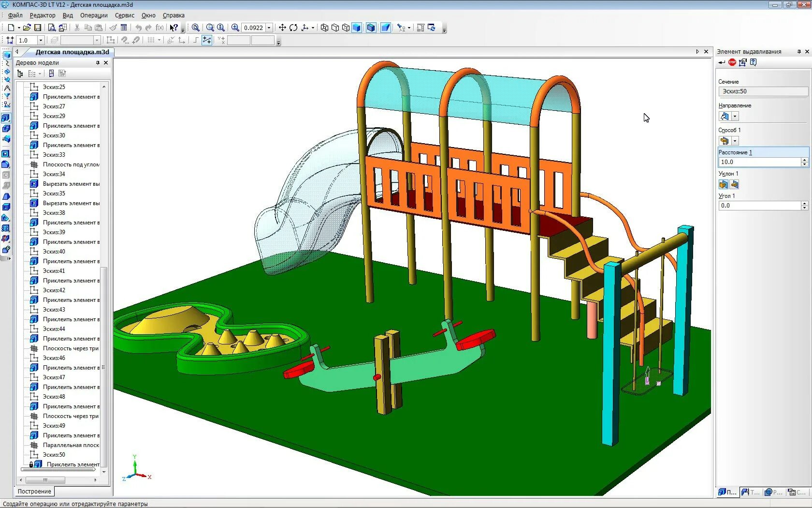
Task: Rebuild the model with the refresh icon
Action: pyautogui.click(x=432, y=28)
